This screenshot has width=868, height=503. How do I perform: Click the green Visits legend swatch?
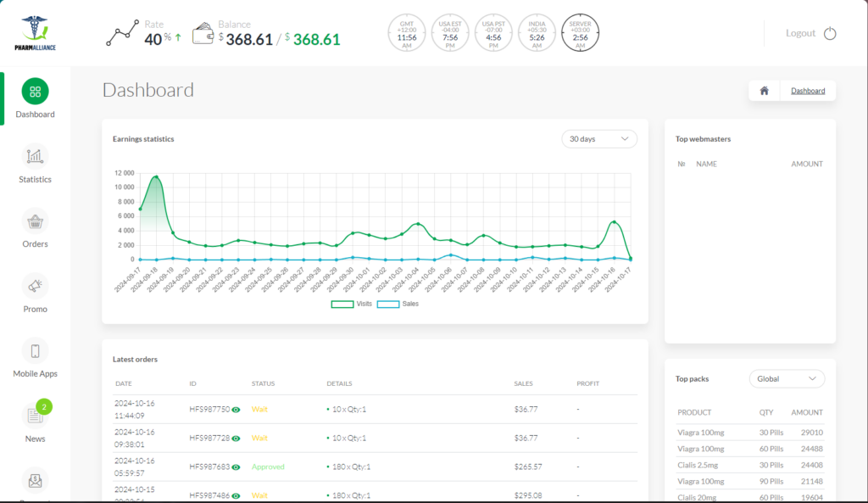[x=342, y=305]
